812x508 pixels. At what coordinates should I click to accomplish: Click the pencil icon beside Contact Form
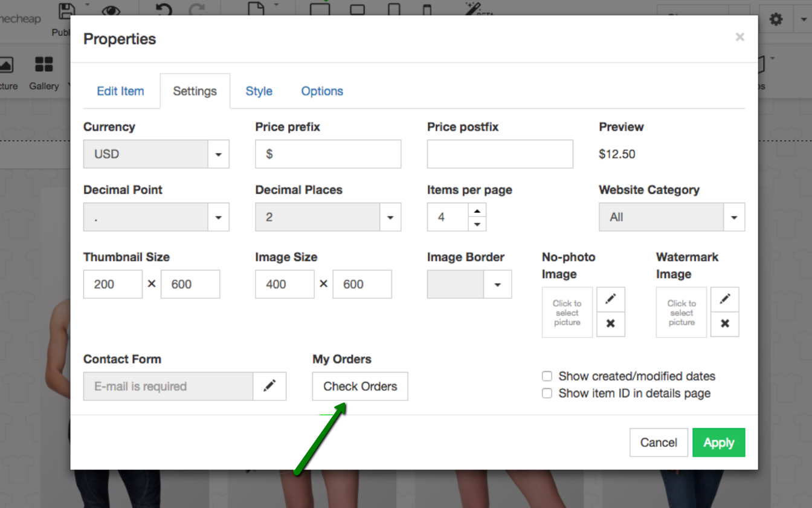pos(269,386)
